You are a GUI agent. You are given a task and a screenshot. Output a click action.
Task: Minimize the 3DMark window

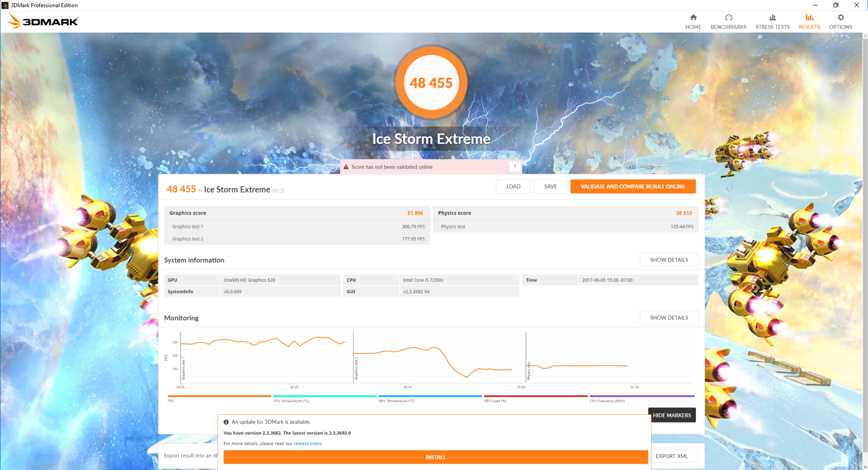click(815, 5)
